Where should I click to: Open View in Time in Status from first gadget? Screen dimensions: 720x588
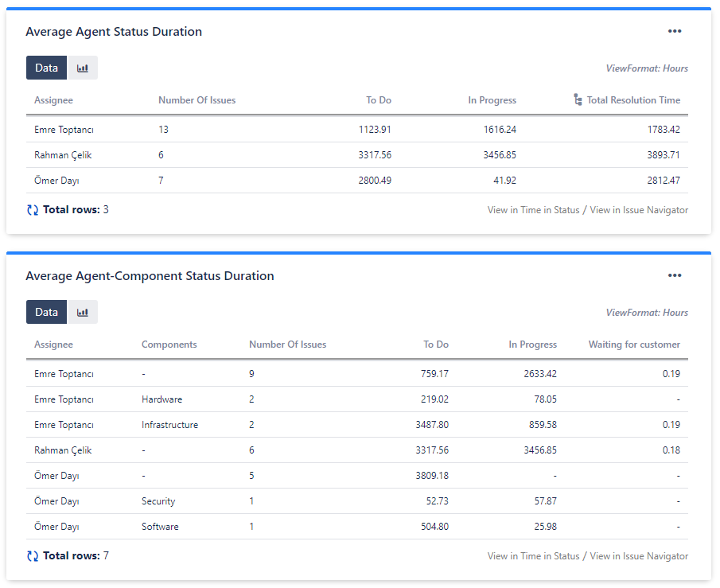533,209
